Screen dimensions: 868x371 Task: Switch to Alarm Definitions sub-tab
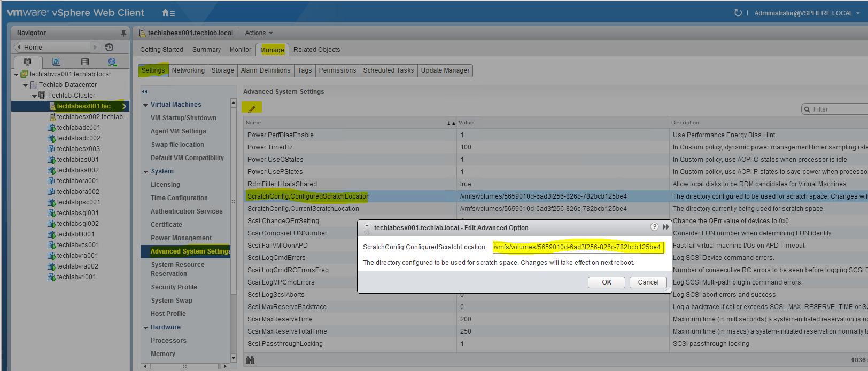pyautogui.click(x=266, y=70)
